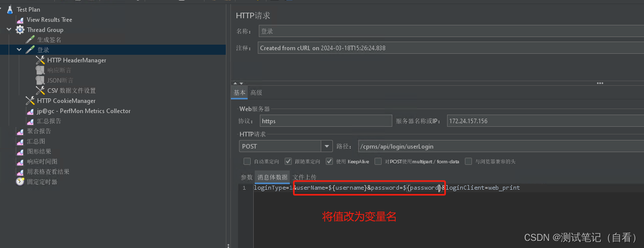Viewport: 644px width, 248px height.
Task: Select the Test Plan flask icon
Action: tap(10, 9)
